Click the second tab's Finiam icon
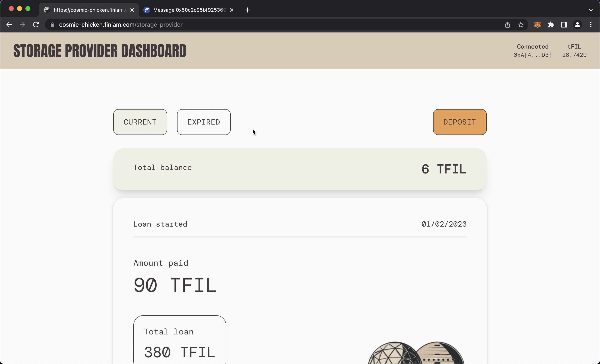The image size is (600, 364). point(147,9)
